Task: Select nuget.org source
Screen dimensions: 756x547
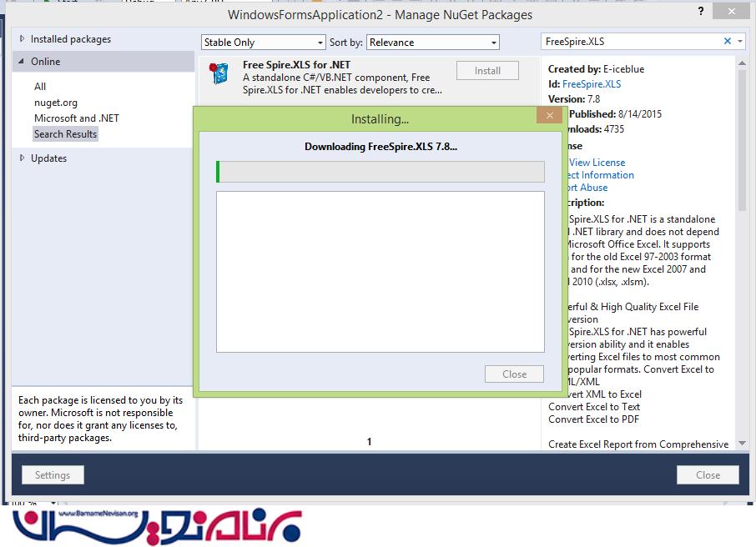Action: [55, 103]
